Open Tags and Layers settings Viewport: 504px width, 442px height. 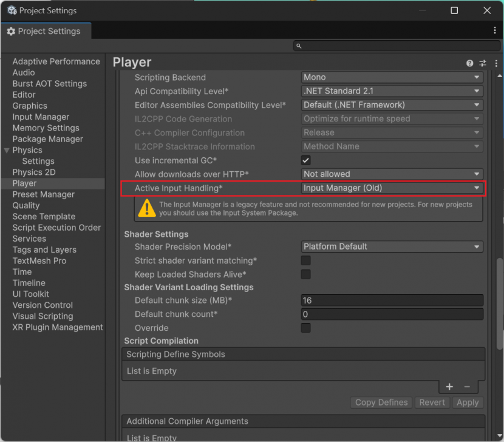point(44,250)
